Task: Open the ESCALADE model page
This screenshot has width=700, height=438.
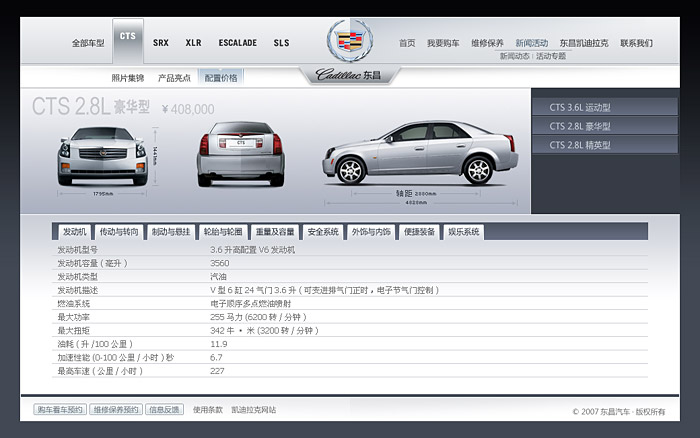Action: pyautogui.click(x=237, y=43)
